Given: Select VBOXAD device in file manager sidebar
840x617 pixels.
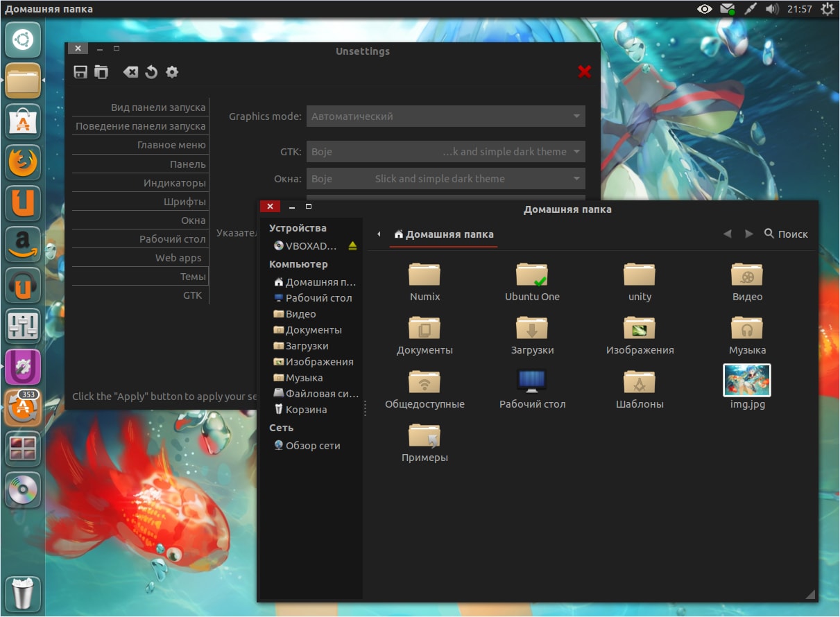Looking at the screenshot, I should pyautogui.click(x=305, y=245).
